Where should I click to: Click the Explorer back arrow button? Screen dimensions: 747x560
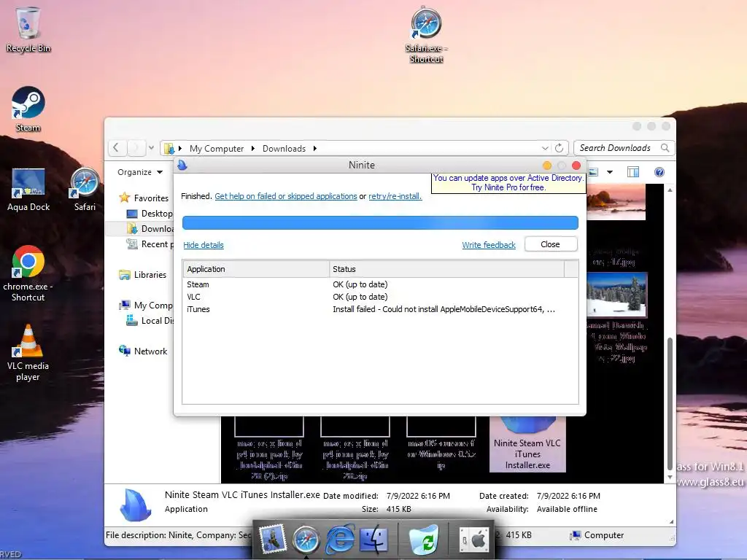(116, 147)
